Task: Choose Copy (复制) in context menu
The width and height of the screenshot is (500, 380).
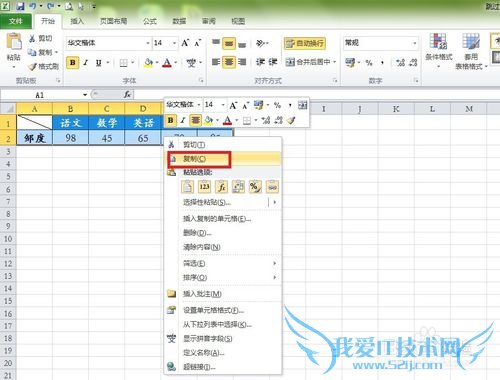Action: click(223, 159)
